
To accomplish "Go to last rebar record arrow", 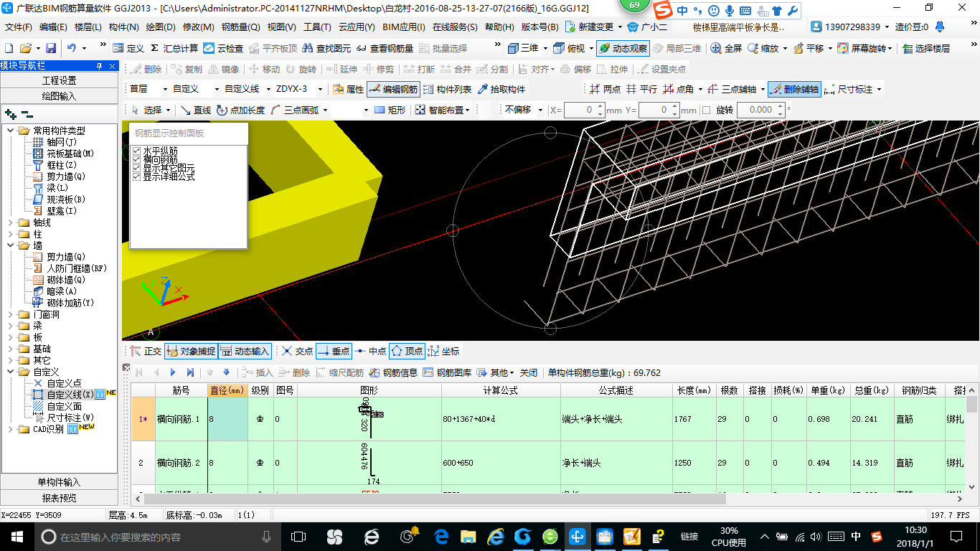I will 190,372.
